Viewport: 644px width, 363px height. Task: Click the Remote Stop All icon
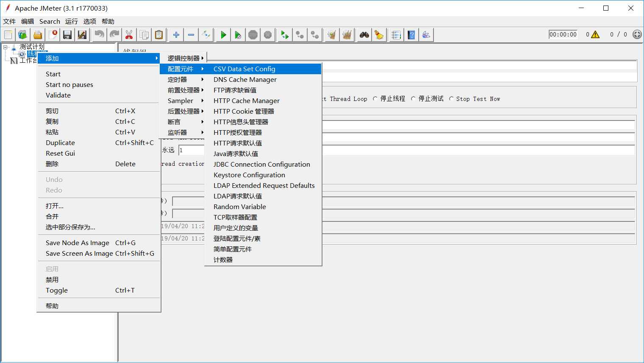point(300,35)
